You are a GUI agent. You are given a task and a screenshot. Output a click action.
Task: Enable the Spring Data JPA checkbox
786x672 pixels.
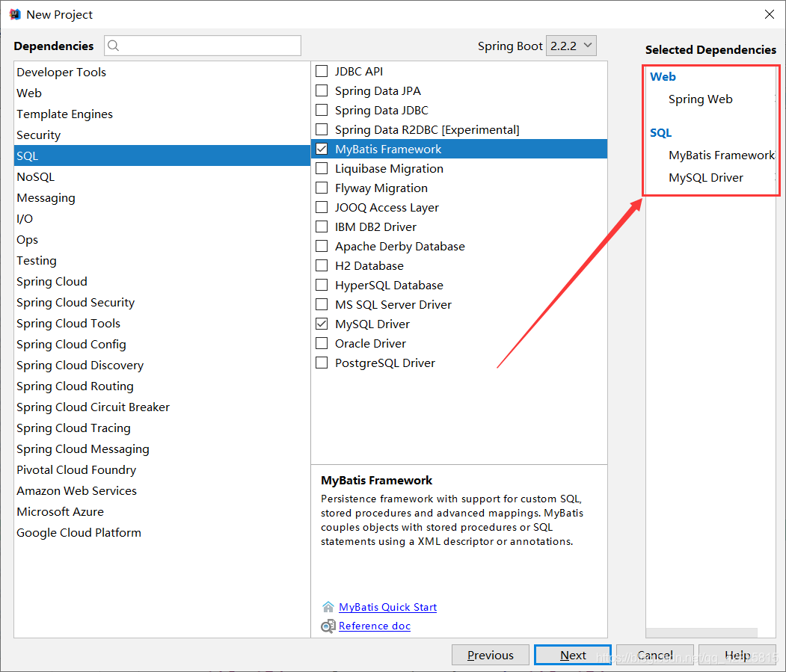[x=322, y=91]
